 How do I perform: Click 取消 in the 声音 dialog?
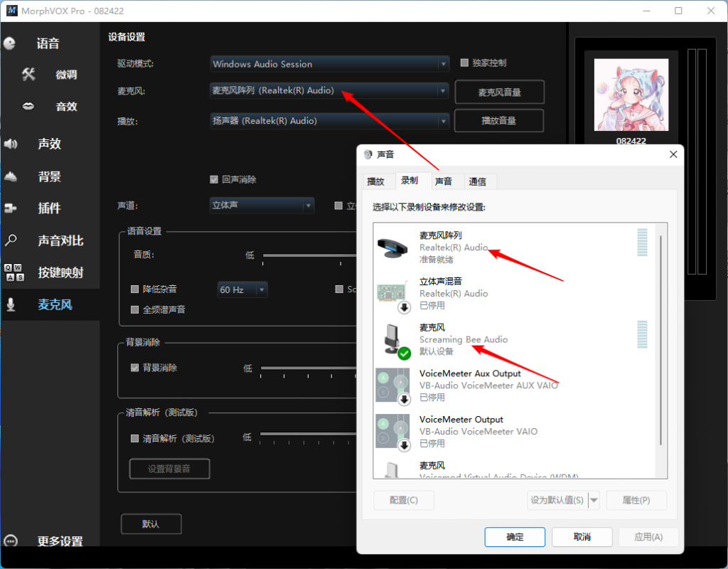[582, 537]
